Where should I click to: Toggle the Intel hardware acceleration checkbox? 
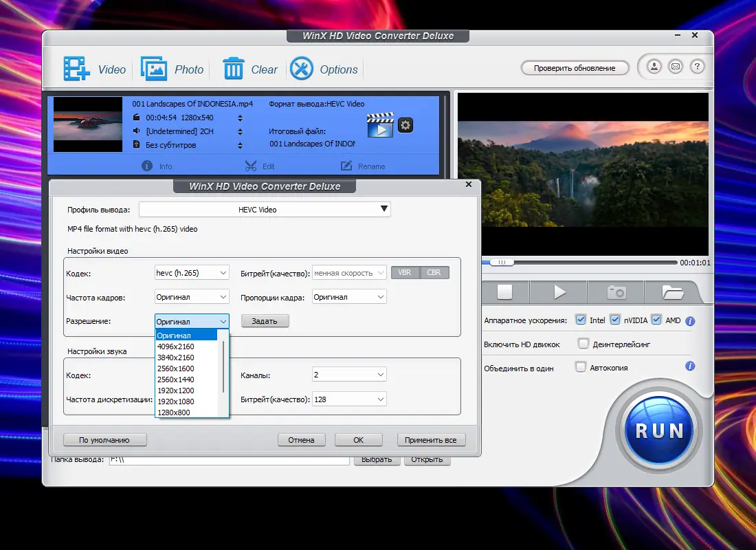pyautogui.click(x=581, y=320)
